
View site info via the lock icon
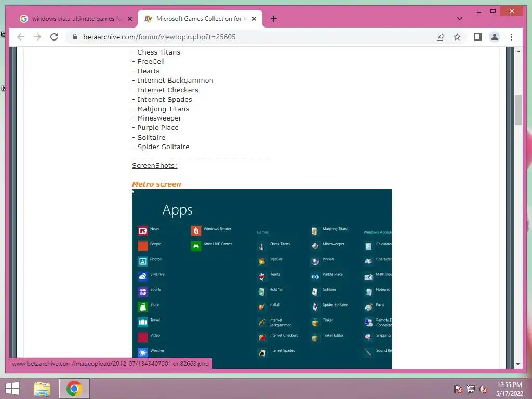pos(75,37)
